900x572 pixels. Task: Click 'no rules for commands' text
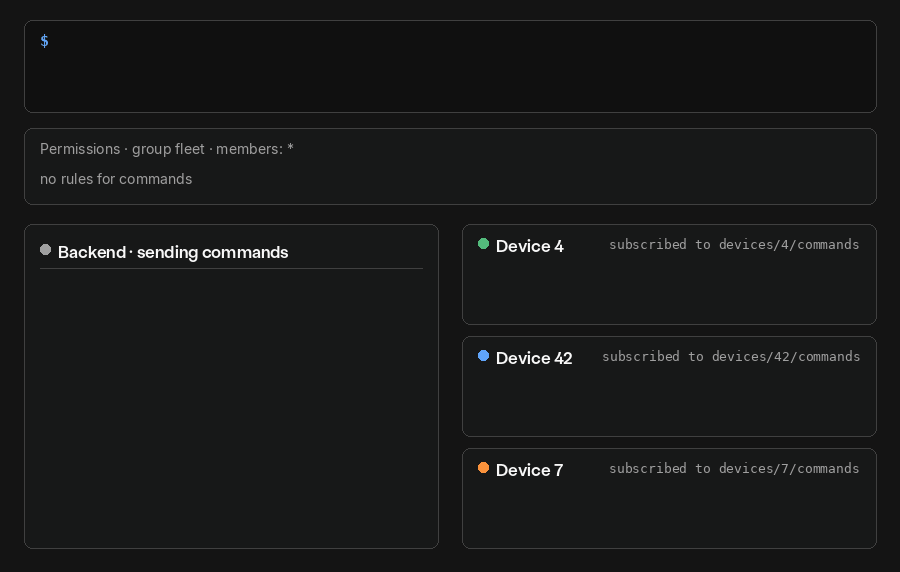click(116, 179)
